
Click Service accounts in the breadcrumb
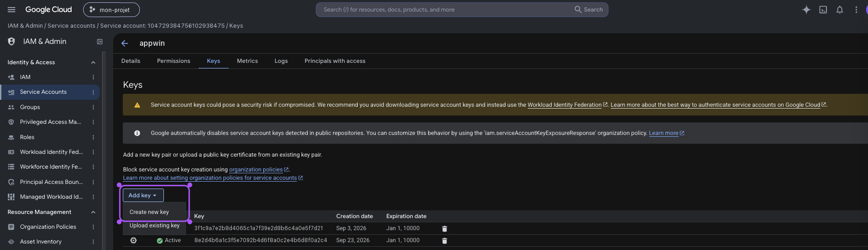[x=72, y=26]
